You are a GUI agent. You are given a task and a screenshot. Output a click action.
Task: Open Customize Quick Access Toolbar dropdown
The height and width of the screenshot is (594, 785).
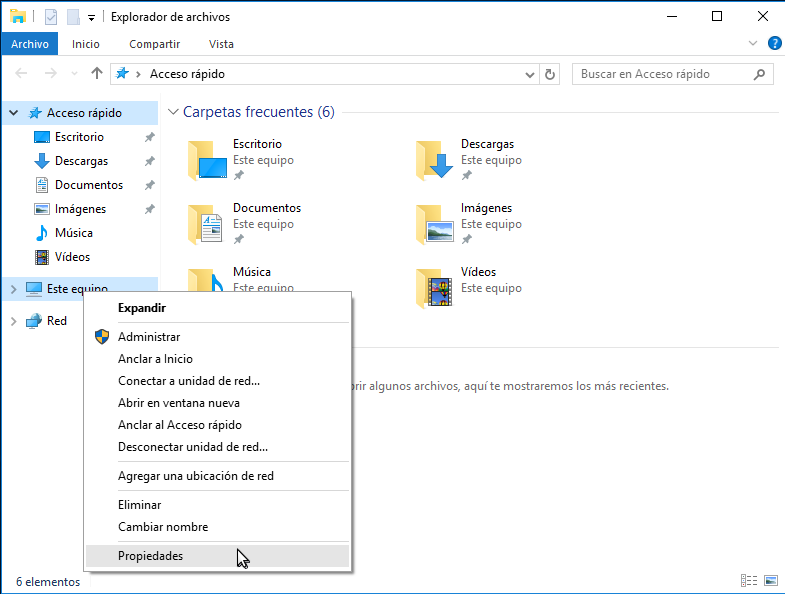(x=91, y=18)
